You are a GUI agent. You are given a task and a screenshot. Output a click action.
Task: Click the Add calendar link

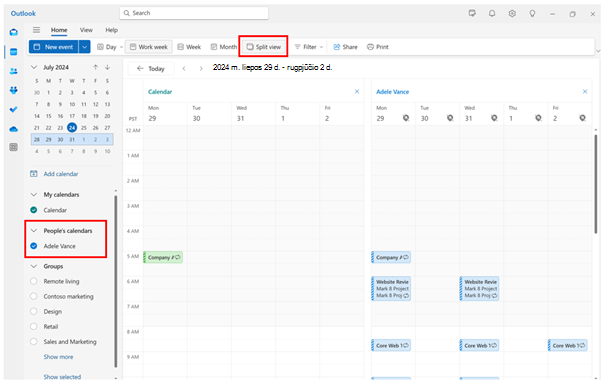click(x=61, y=174)
